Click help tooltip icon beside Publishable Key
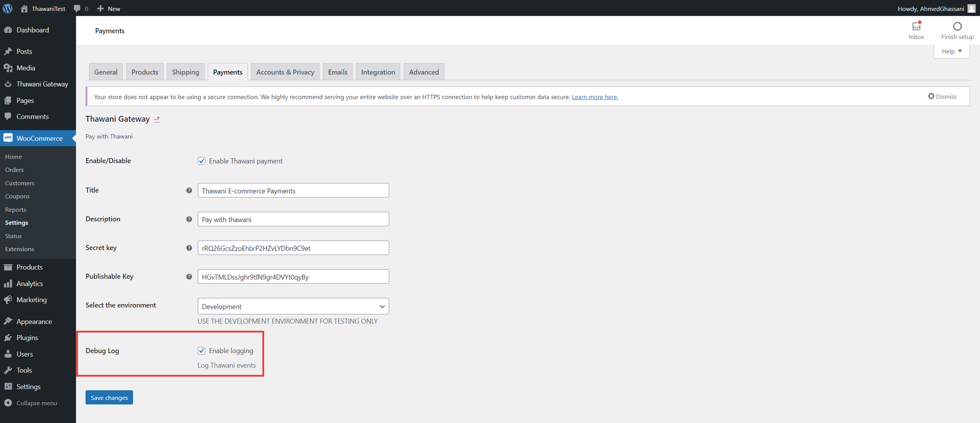 189,277
